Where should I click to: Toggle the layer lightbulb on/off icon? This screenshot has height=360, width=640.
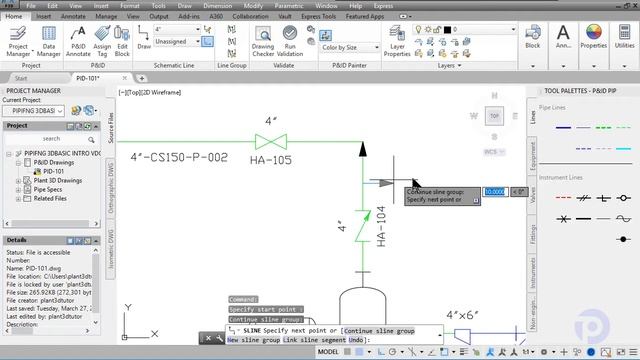point(418,29)
